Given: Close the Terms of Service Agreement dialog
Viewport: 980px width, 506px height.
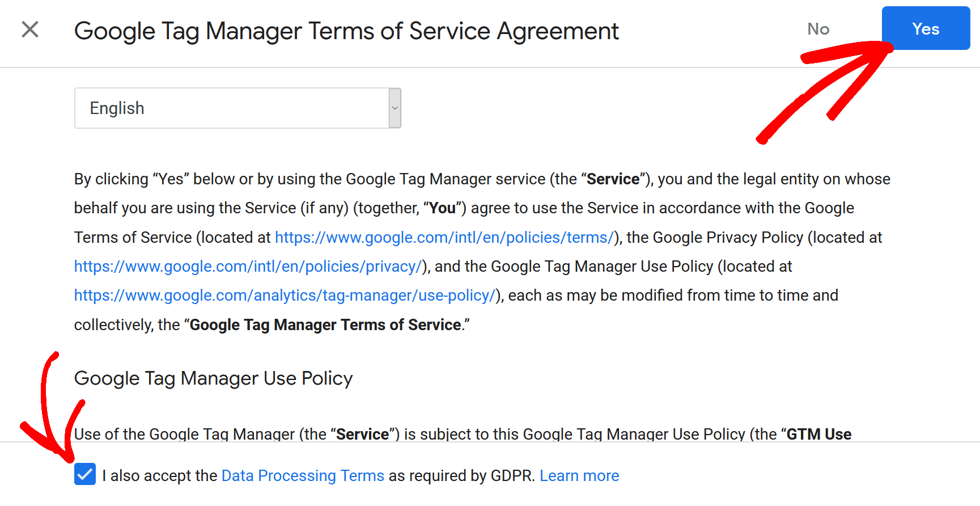Looking at the screenshot, I should pos(30,29).
